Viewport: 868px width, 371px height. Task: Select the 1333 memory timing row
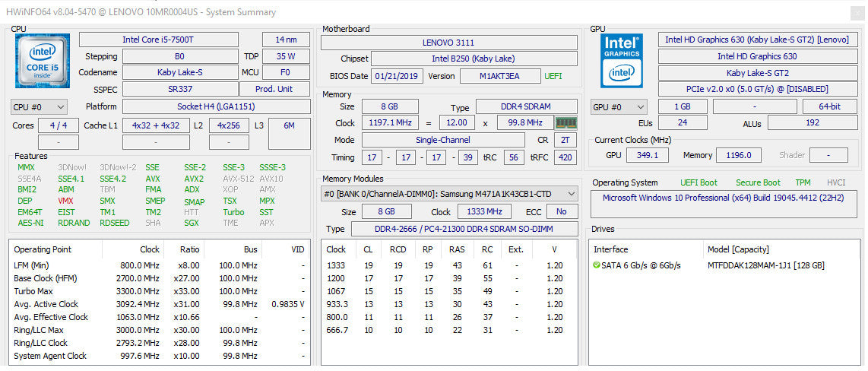pyautogui.click(x=449, y=265)
